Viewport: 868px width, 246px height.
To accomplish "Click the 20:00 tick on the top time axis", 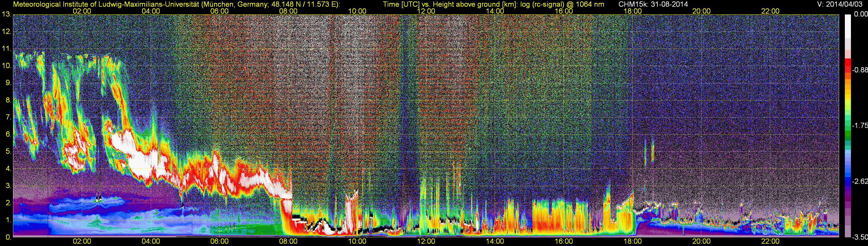I will [702, 11].
